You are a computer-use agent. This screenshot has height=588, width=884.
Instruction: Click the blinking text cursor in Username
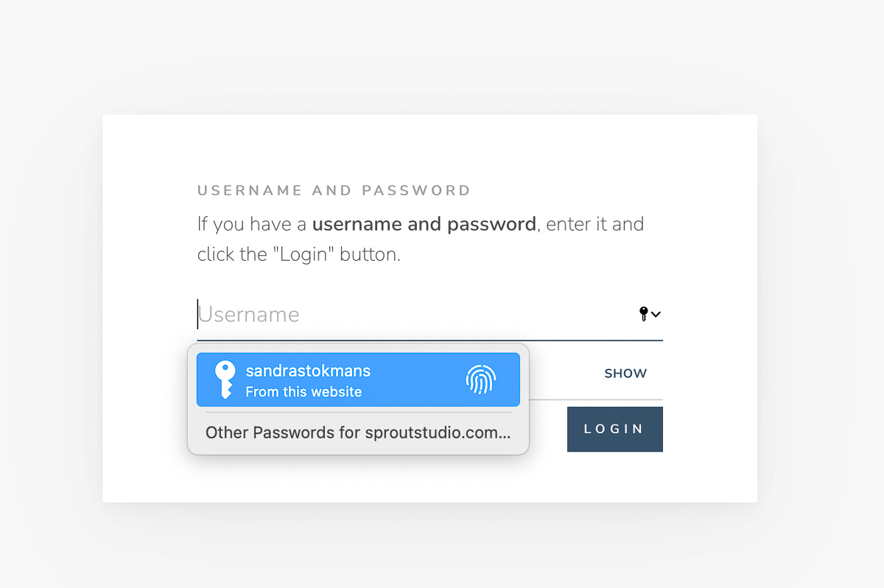click(197, 314)
